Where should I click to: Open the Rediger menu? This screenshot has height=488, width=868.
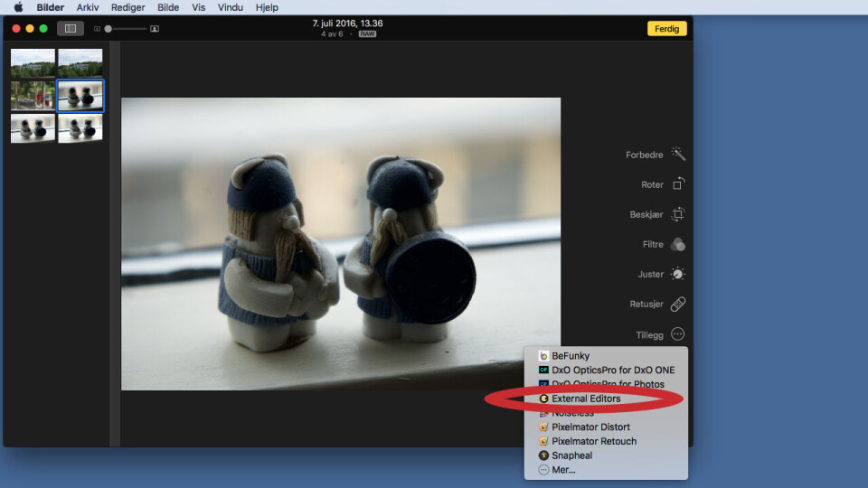point(127,7)
